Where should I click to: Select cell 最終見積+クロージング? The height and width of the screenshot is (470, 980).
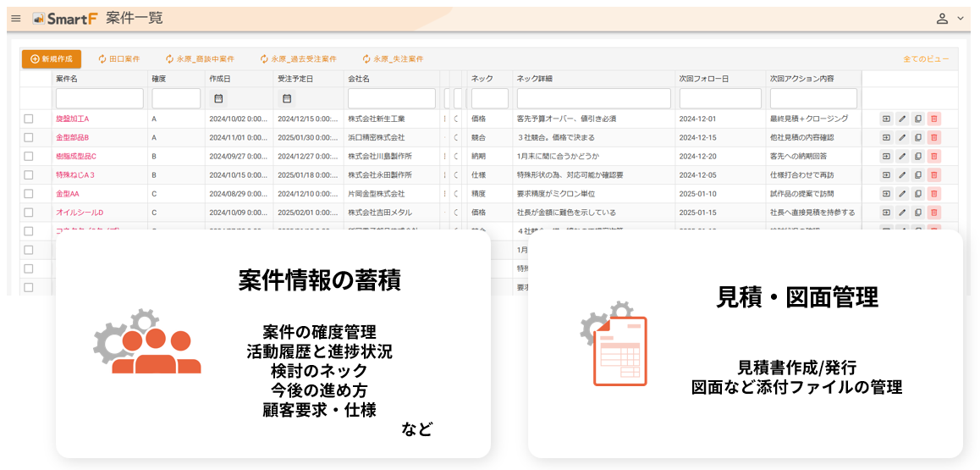[809, 119]
